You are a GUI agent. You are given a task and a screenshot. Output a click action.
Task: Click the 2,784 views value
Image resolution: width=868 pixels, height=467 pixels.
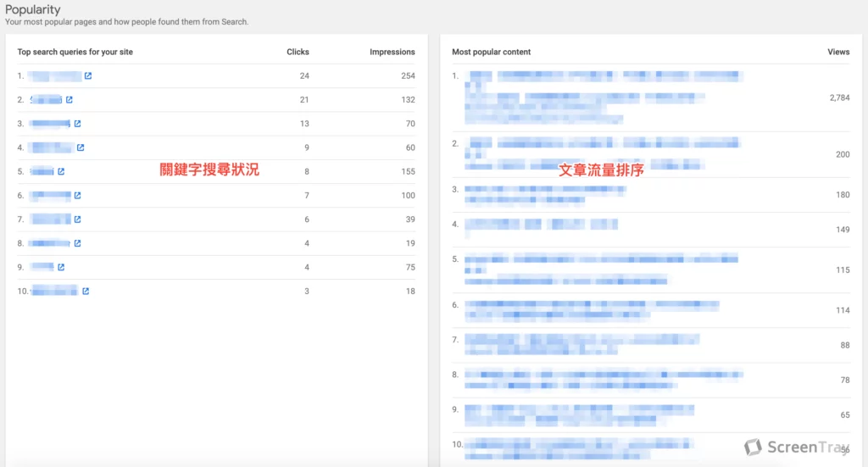tap(839, 97)
